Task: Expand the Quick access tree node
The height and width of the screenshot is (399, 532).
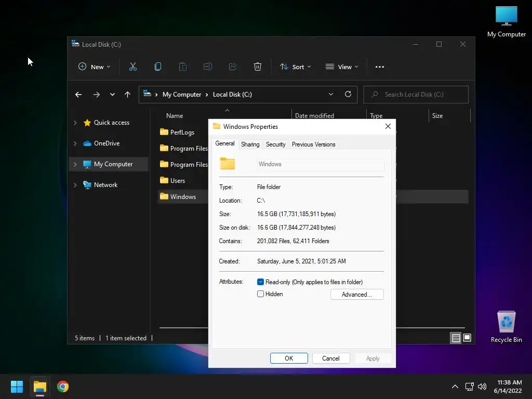Action: (75, 123)
